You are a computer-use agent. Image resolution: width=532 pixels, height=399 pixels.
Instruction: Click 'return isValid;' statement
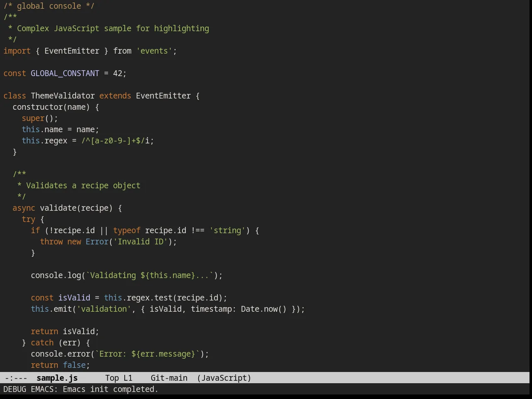click(x=65, y=331)
